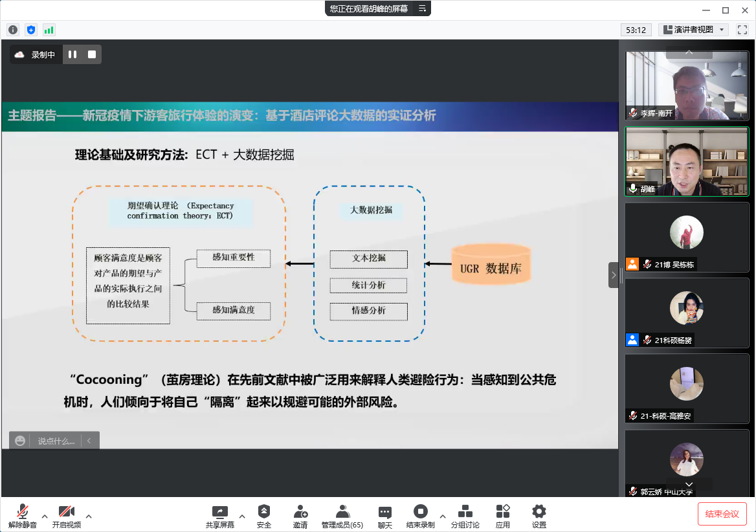Pause the cloud recording
Viewport: 756px width, 532px height.
tap(72, 55)
